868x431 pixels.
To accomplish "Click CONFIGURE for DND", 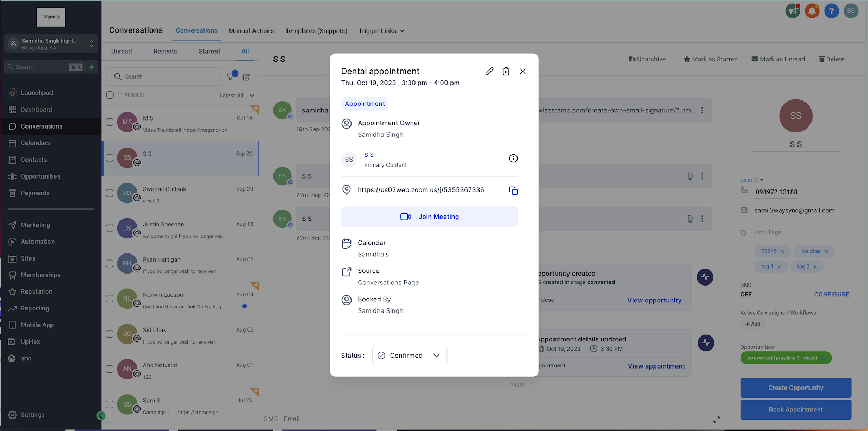I will pos(832,294).
